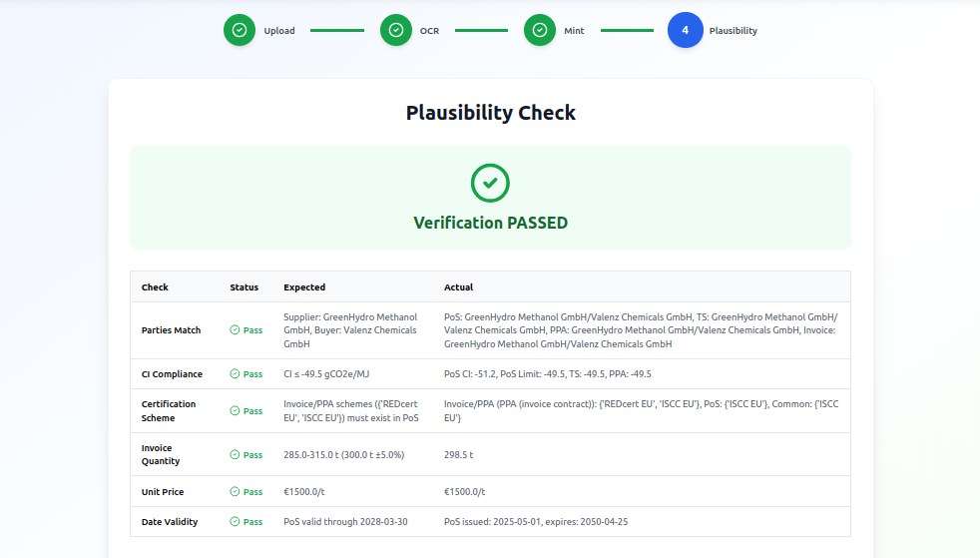Click the Parties Match row label
This screenshot has height=558, width=980.
[x=171, y=330]
